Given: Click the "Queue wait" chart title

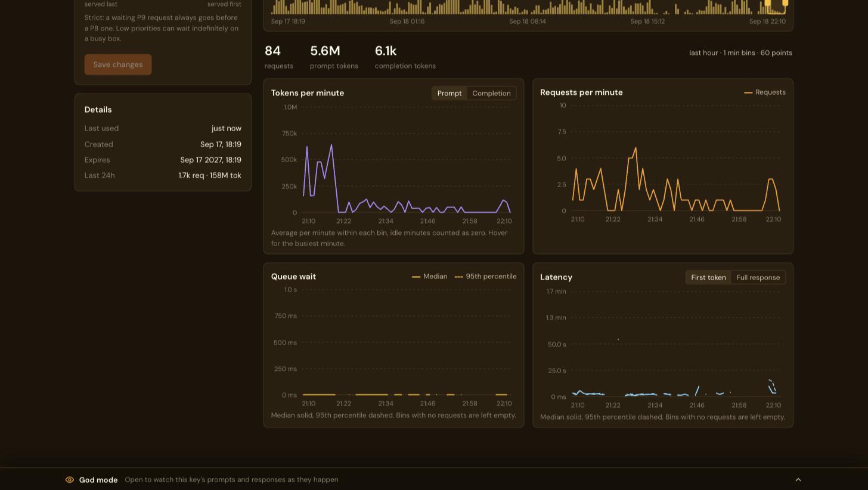Looking at the screenshot, I should pyautogui.click(x=293, y=277).
